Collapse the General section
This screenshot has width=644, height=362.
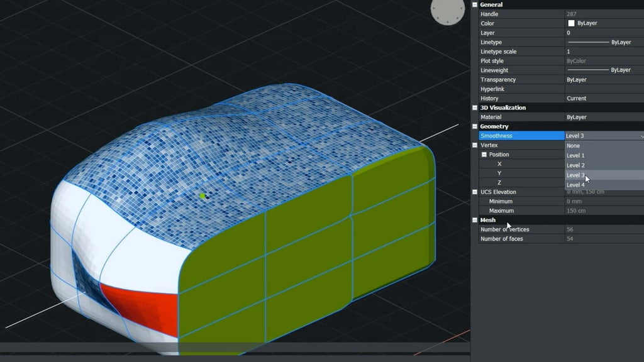475,4
